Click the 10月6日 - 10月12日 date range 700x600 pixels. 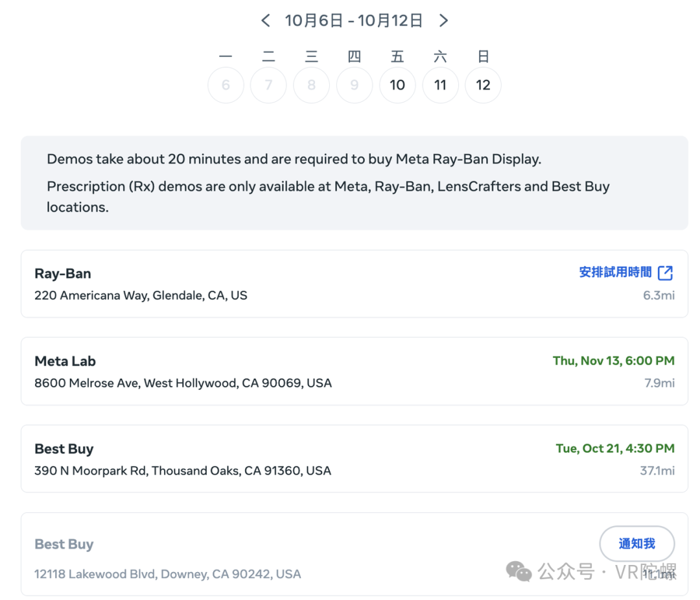tap(354, 21)
